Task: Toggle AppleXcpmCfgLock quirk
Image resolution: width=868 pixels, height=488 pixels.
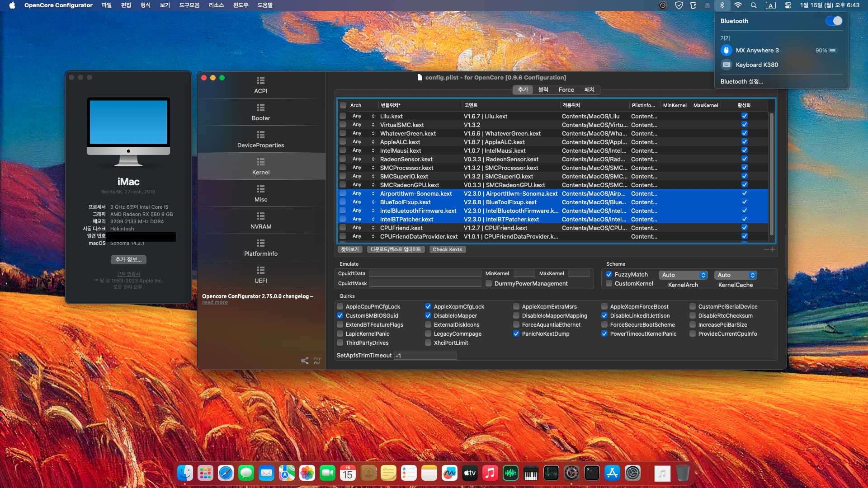Action: pos(428,306)
